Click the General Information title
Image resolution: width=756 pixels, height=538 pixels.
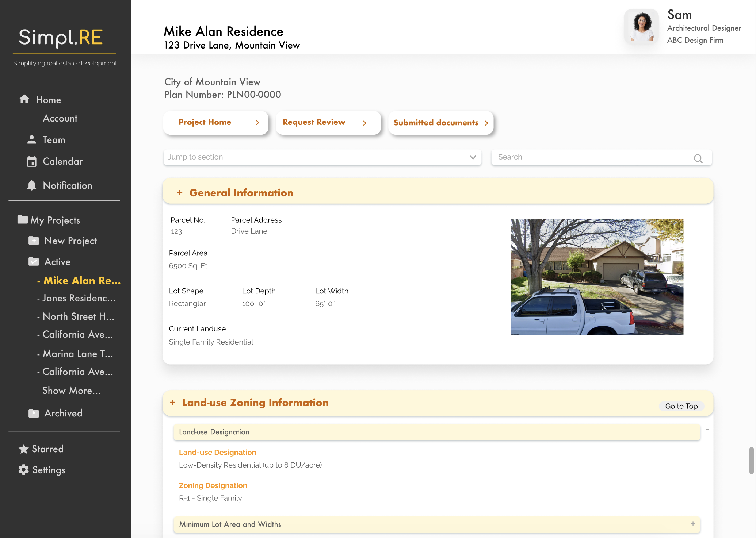pos(241,193)
